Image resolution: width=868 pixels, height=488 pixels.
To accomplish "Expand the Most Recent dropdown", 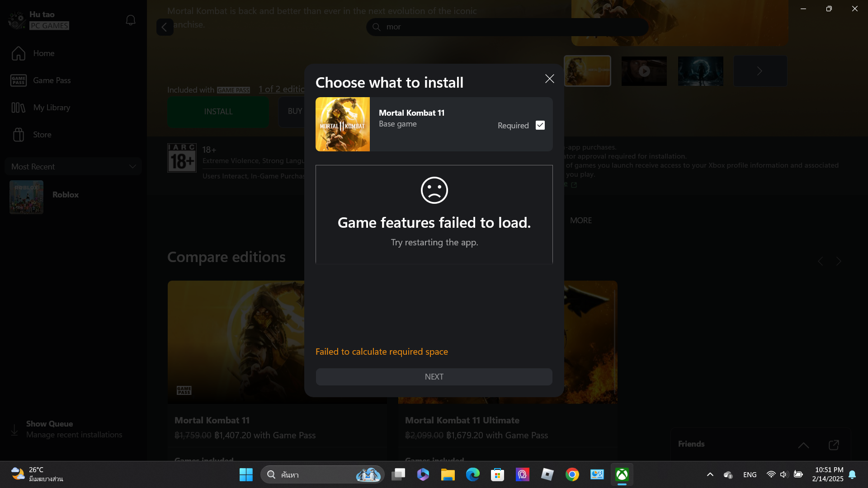I will tap(73, 166).
